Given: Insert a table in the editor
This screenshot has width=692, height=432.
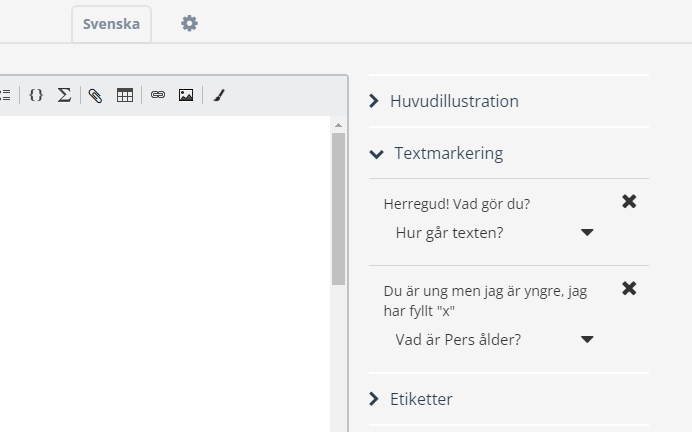Looking at the screenshot, I should pyautogui.click(x=125, y=95).
